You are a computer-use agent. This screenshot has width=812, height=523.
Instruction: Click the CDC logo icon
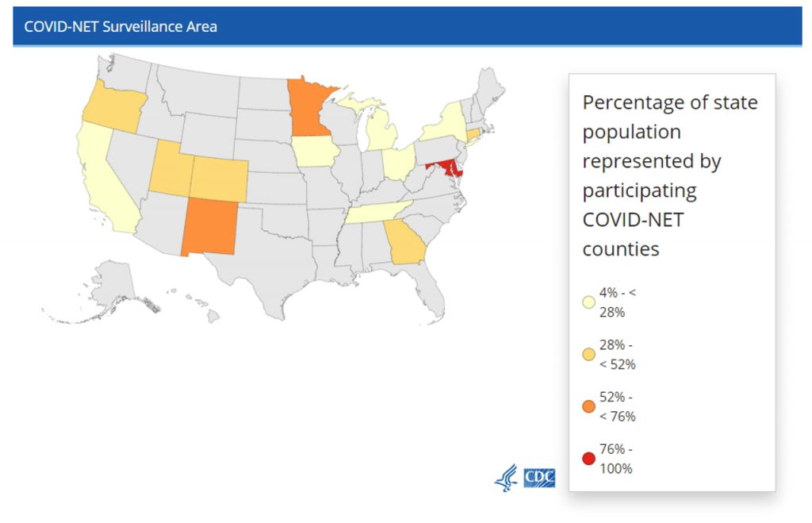(539, 478)
